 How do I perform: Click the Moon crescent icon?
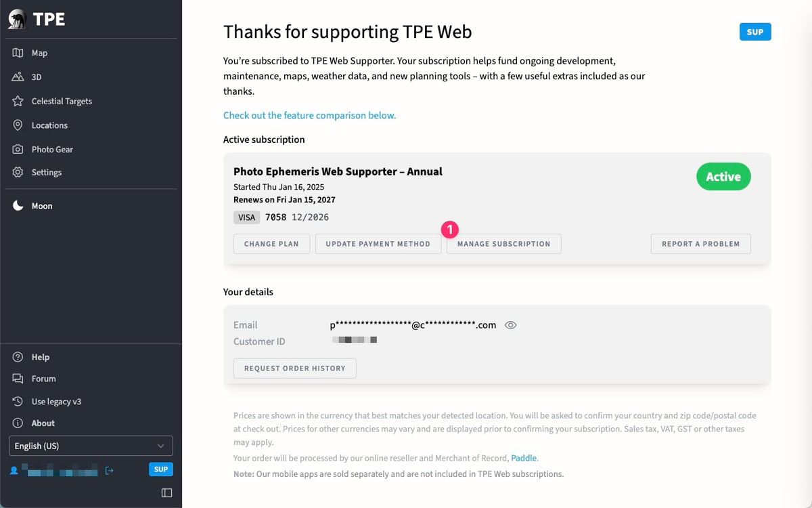click(x=18, y=206)
